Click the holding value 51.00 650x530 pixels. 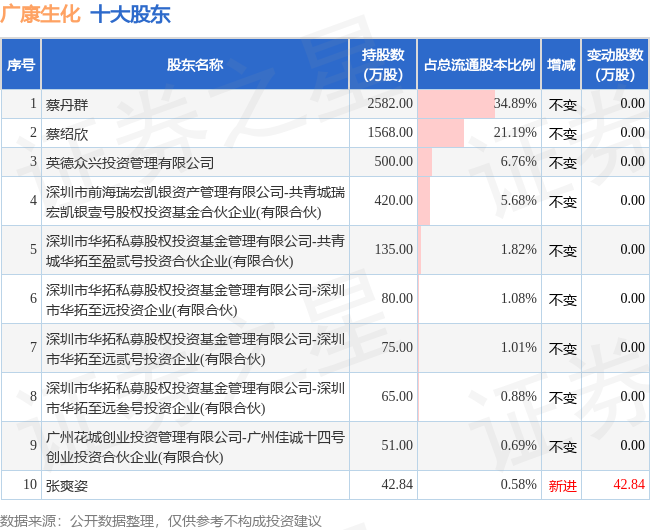click(397, 445)
